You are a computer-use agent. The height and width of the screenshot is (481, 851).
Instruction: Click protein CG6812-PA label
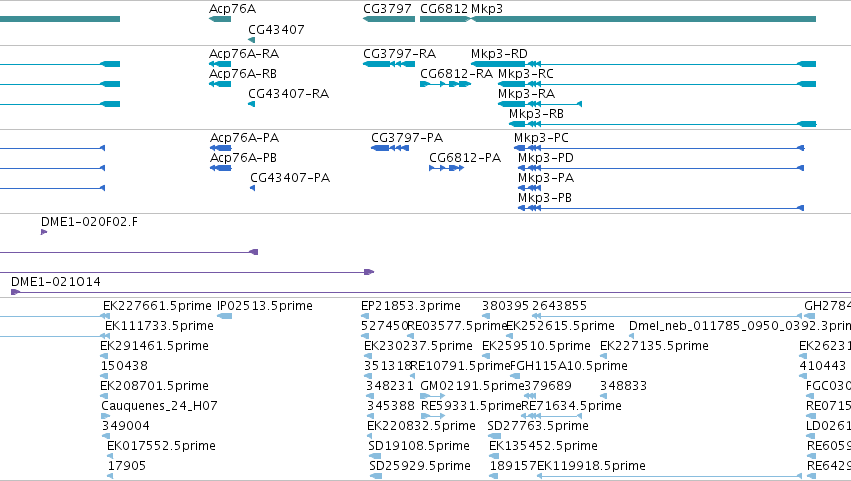tap(465, 159)
